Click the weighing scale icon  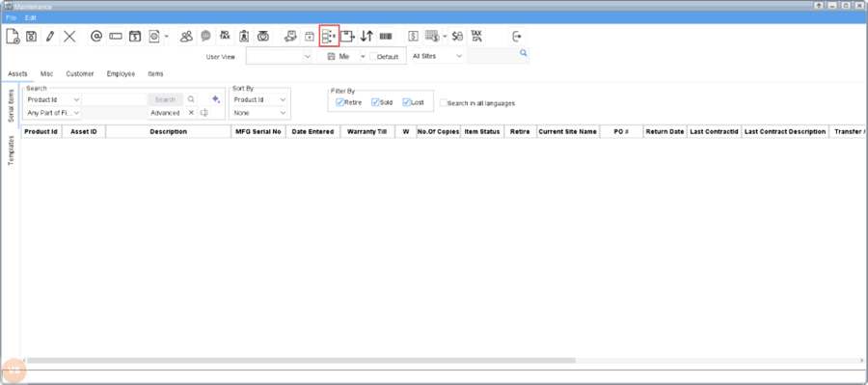[263, 37]
